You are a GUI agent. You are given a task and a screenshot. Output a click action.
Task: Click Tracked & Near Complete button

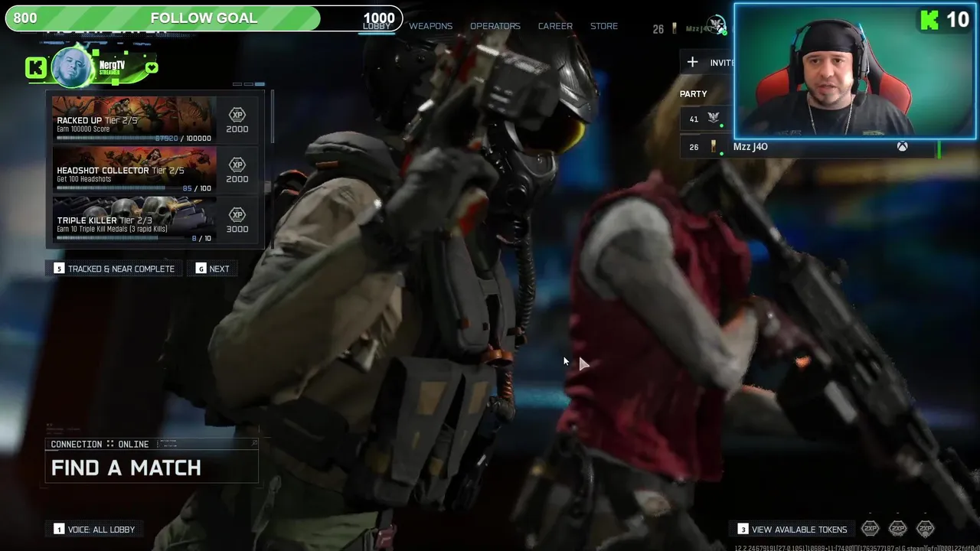coord(114,269)
